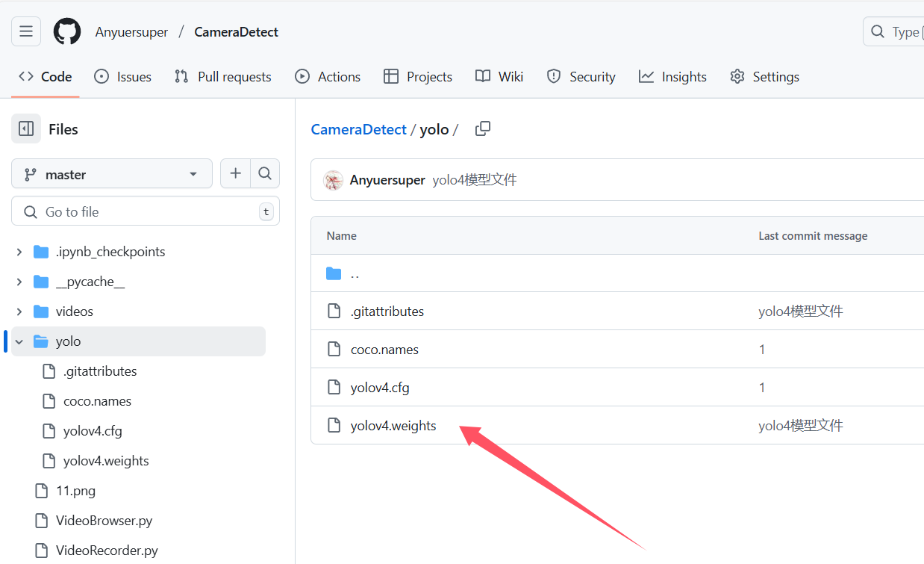The width and height of the screenshot is (924, 564).
Task: Open the Anyuersuper owner link
Action: coord(131,32)
